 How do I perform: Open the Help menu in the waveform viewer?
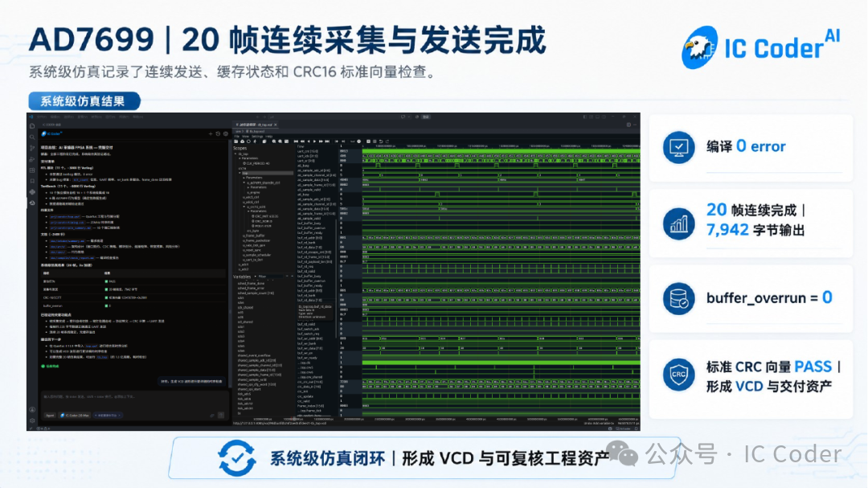click(269, 136)
